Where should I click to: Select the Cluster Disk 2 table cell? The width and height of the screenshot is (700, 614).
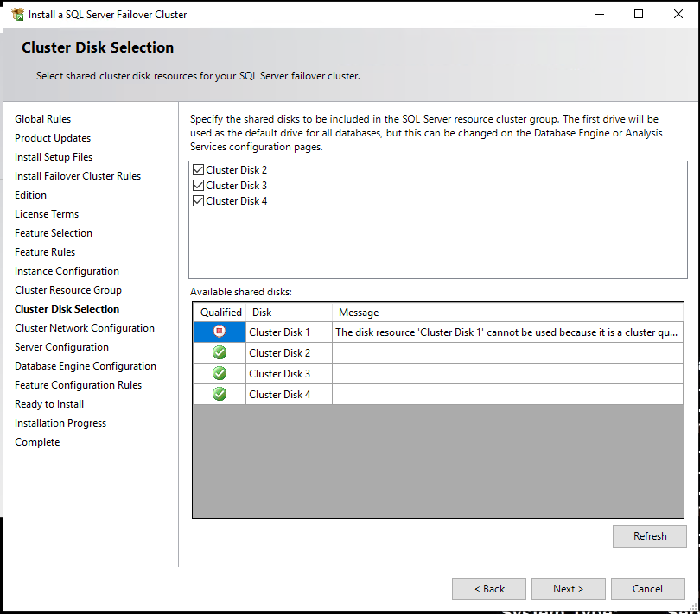(289, 353)
